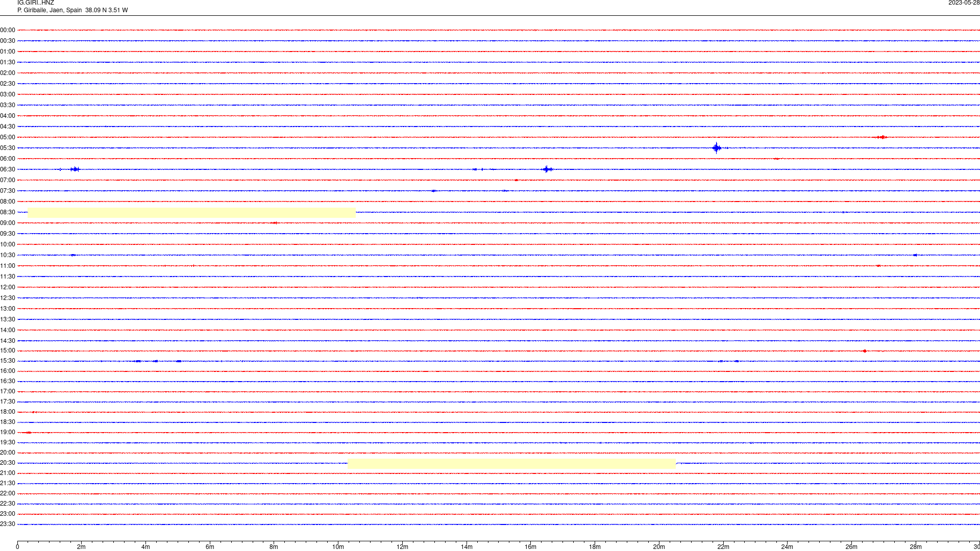
Task: Select the 04:00 time row label
Action: 8,116
